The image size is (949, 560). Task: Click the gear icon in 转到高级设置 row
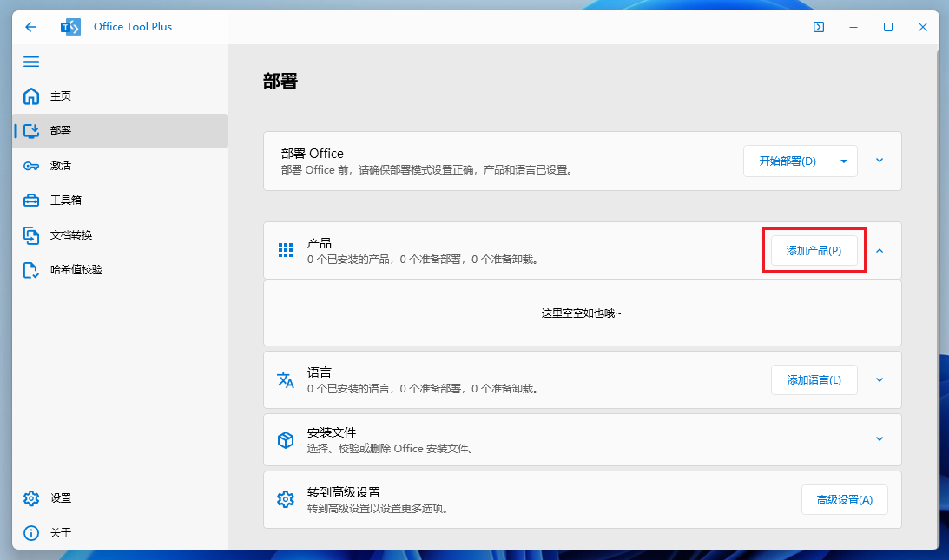(286, 499)
